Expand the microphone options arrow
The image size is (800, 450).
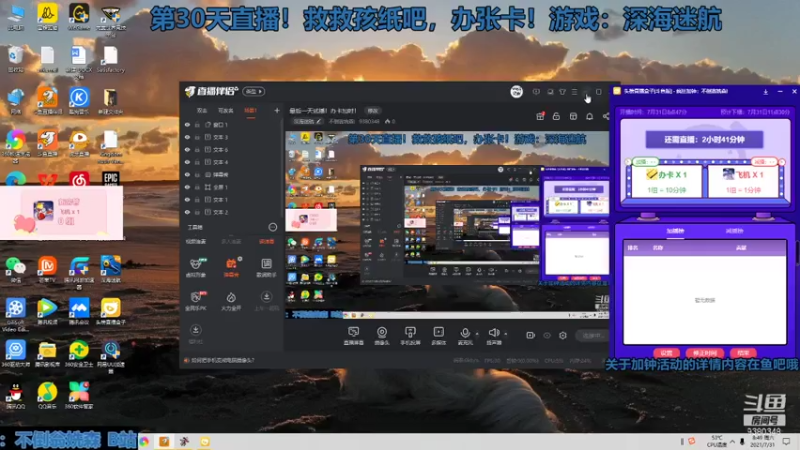tap(477, 334)
